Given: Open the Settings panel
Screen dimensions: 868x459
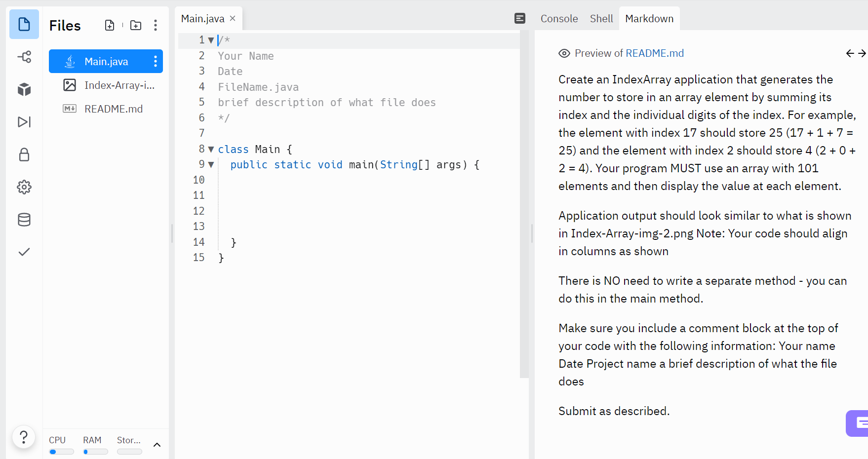Looking at the screenshot, I should click(x=24, y=187).
